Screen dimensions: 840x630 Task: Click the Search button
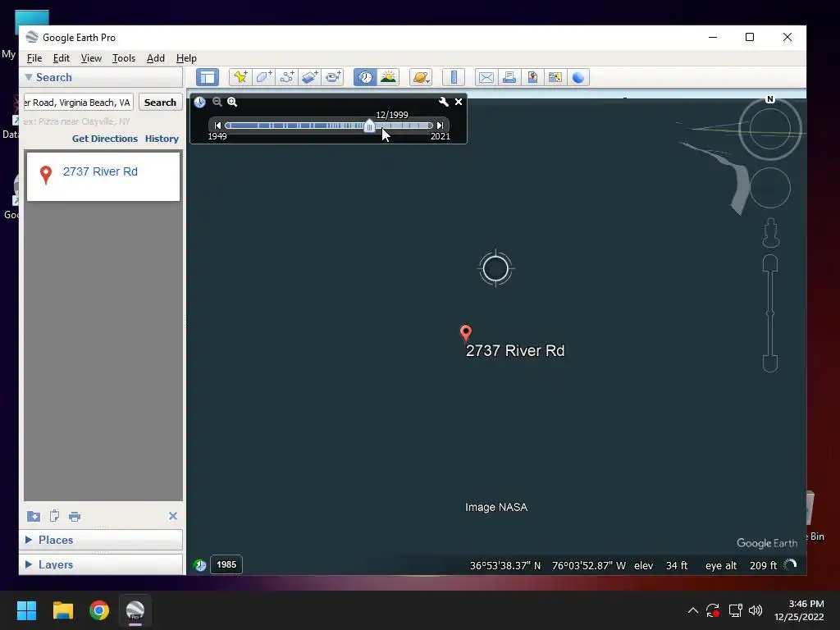tap(160, 102)
